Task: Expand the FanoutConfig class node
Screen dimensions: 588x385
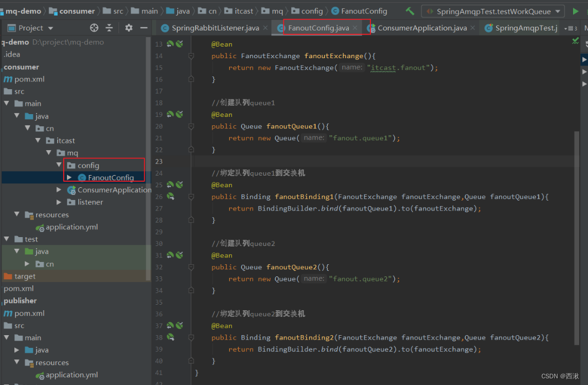Action: point(69,177)
